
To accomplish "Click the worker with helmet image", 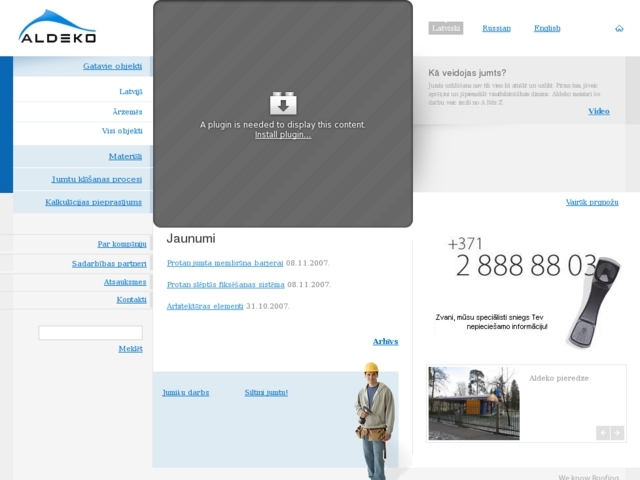I will pyautogui.click(x=376, y=420).
